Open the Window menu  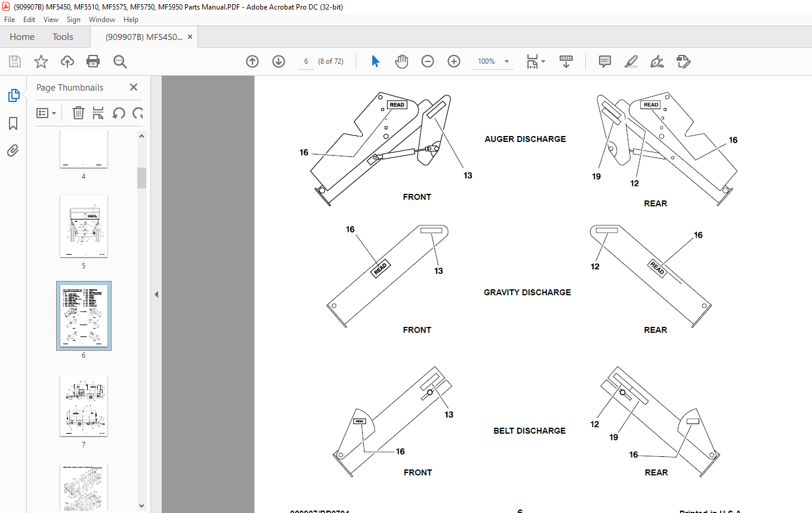(102, 20)
